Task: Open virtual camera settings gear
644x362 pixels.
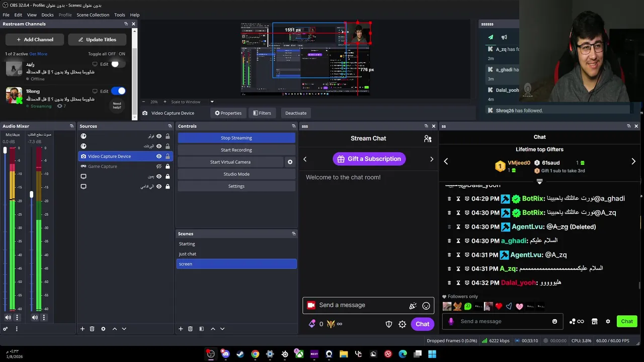Action: point(290,162)
